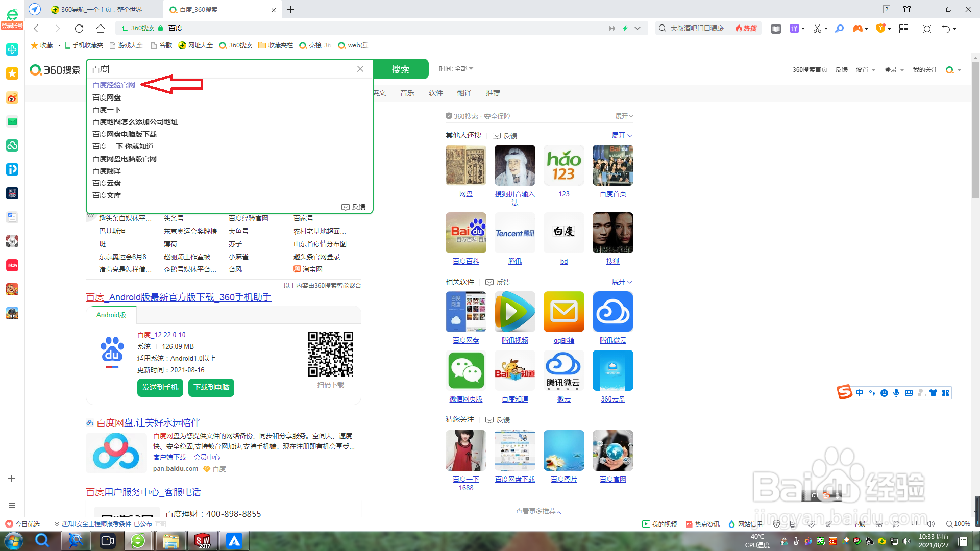Click the purple translate toolbar icon
The image size is (980, 551).
point(794,29)
